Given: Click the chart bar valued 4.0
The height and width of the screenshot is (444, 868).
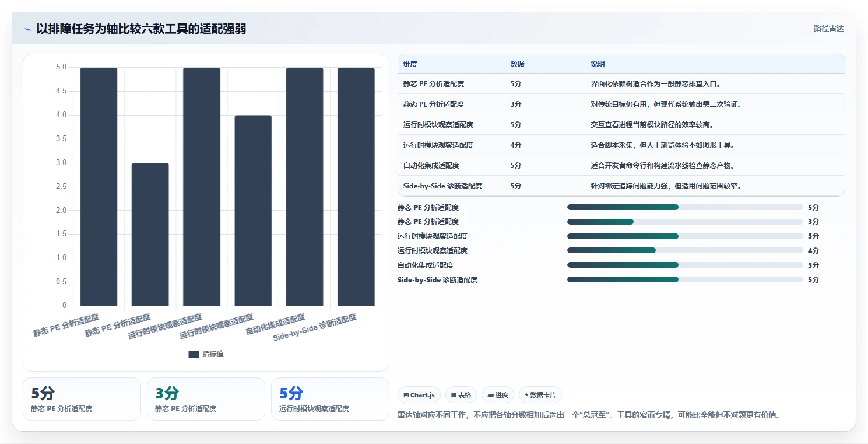Looking at the screenshot, I should 253,210.
